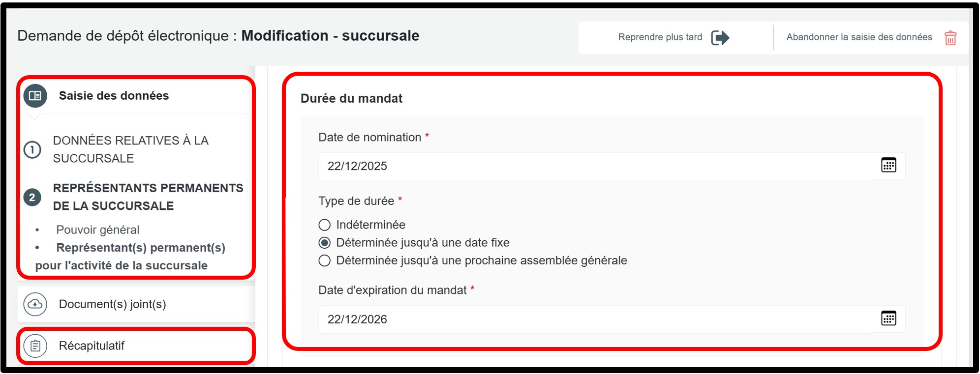This screenshot has height=374, width=980.
Task: Click the Saisie des données book icon
Action: [35, 96]
